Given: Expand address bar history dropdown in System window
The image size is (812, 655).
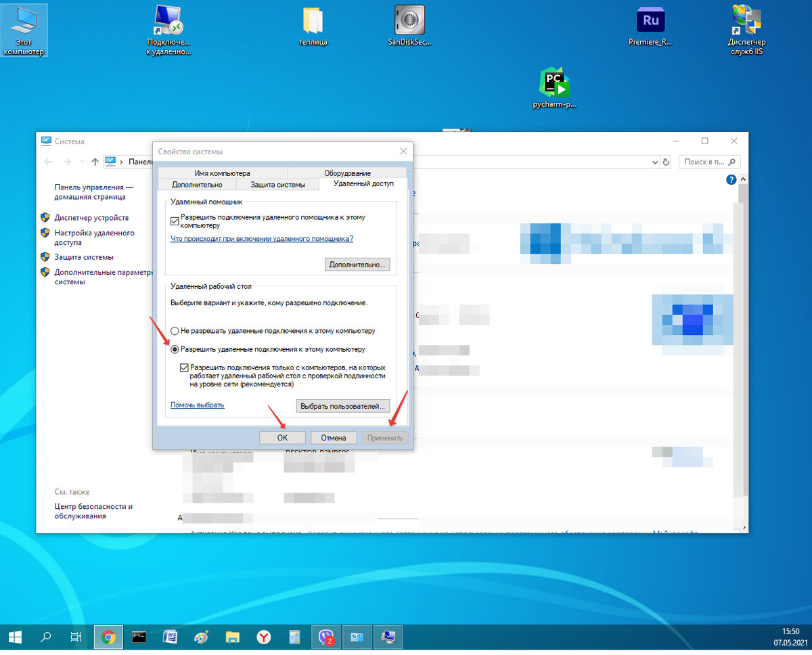Looking at the screenshot, I should point(654,162).
